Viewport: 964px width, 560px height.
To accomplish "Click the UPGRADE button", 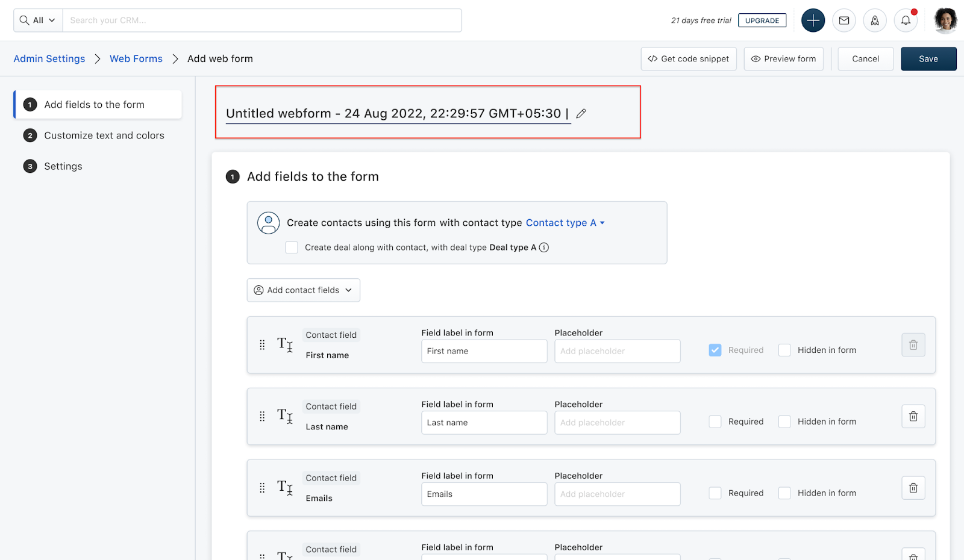I will 762,20.
